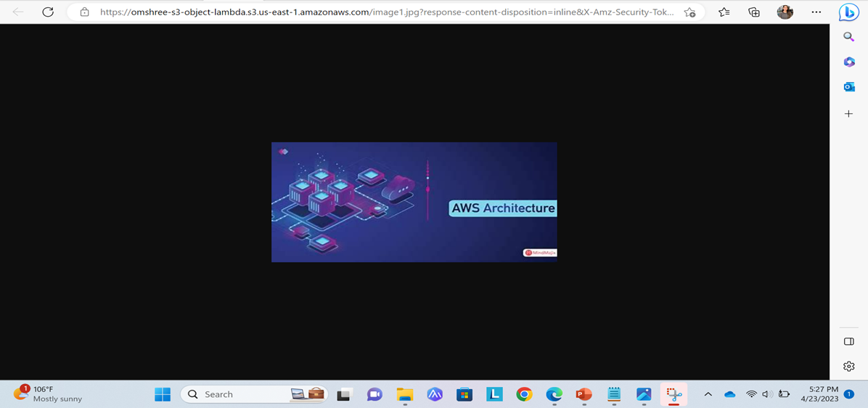Open Microsoft 365 in the sidebar
This screenshot has height=408, width=868.
[848, 62]
